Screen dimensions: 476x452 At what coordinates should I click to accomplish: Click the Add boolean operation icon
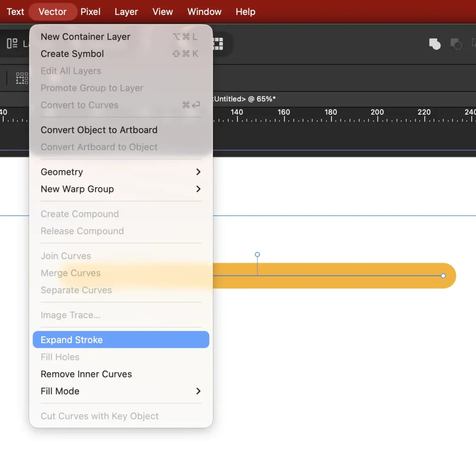[435, 44]
